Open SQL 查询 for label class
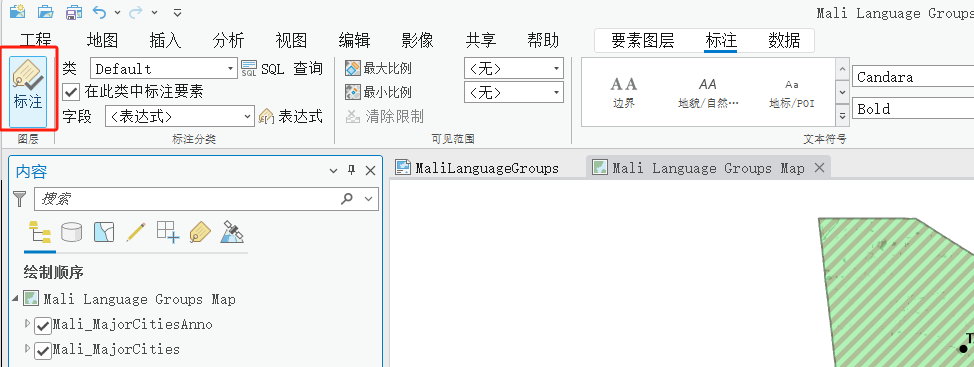 pyautogui.click(x=282, y=68)
